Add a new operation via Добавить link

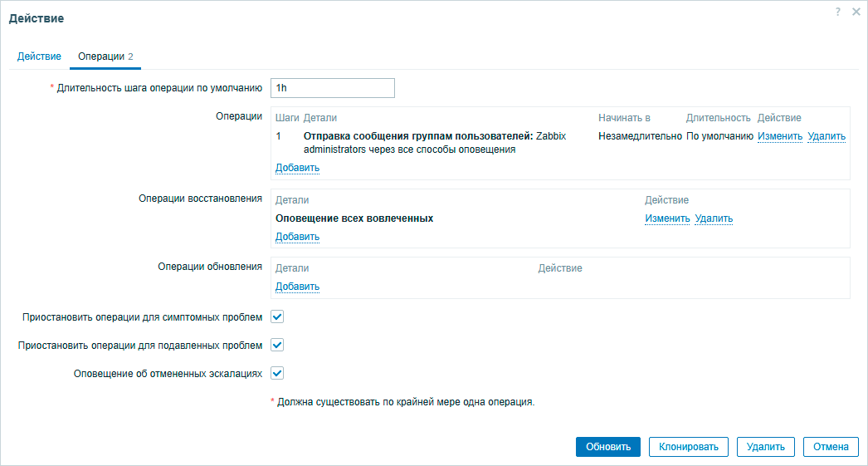(x=297, y=168)
